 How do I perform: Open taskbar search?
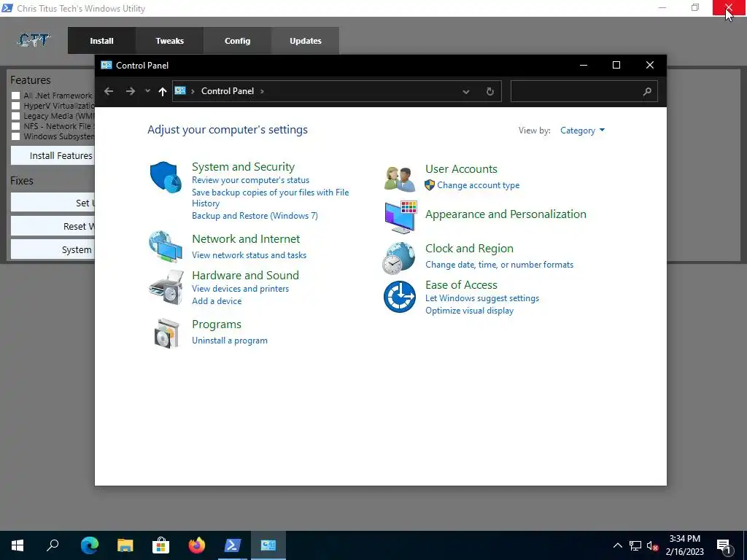[x=53, y=545]
